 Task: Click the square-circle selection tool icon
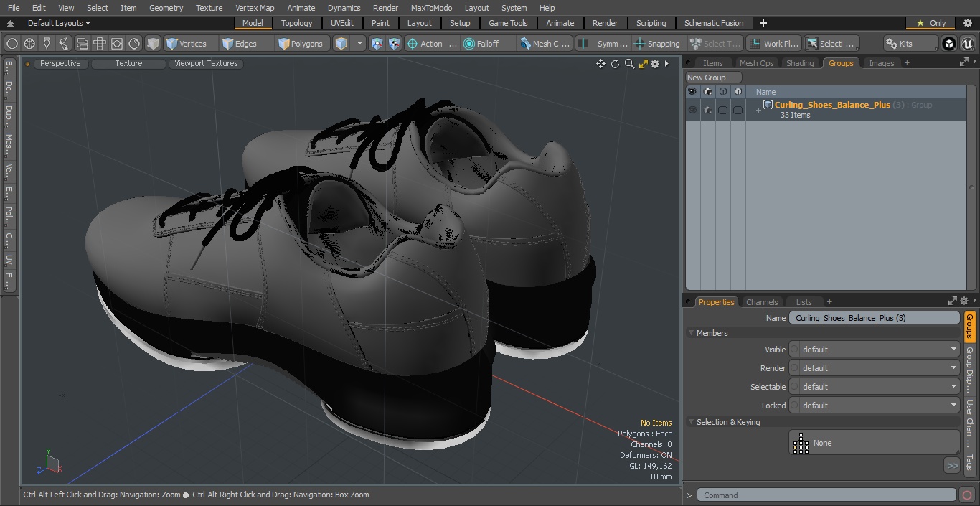pyautogui.click(x=117, y=44)
